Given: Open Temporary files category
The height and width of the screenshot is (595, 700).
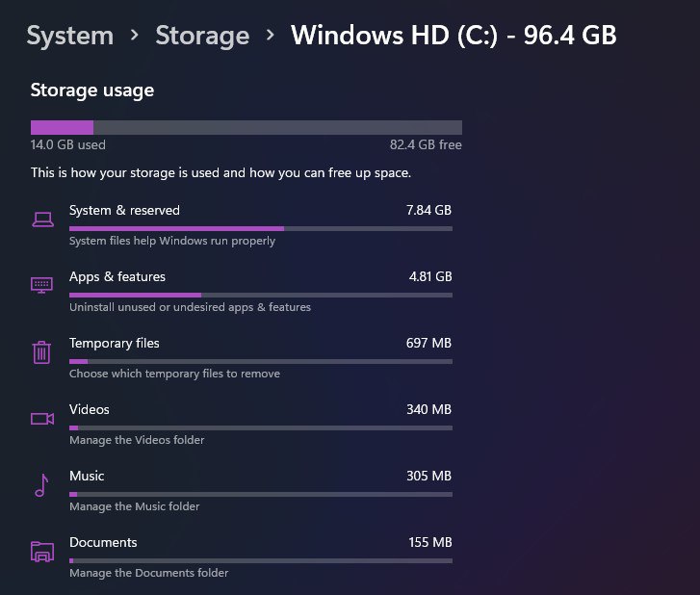Looking at the screenshot, I should pos(242,358).
